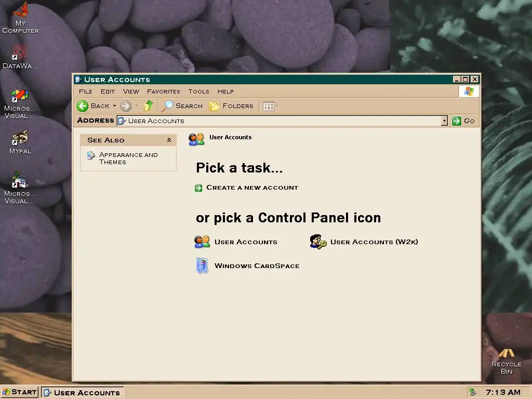Open the File menu
The height and width of the screenshot is (399, 532).
click(86, 91)
